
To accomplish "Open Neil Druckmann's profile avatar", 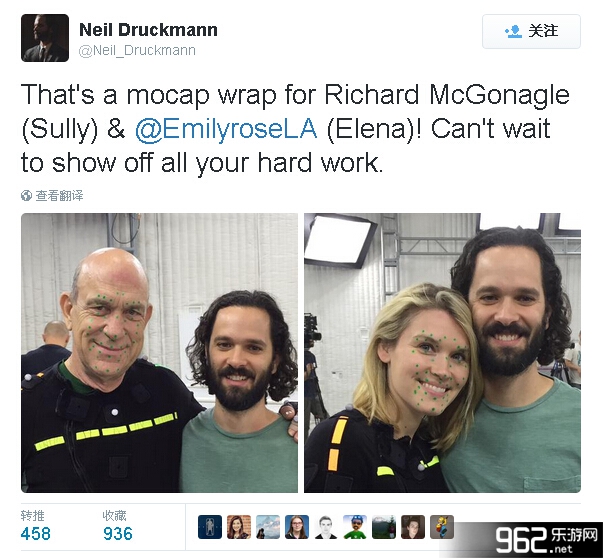I will click(x=45, y=38).
